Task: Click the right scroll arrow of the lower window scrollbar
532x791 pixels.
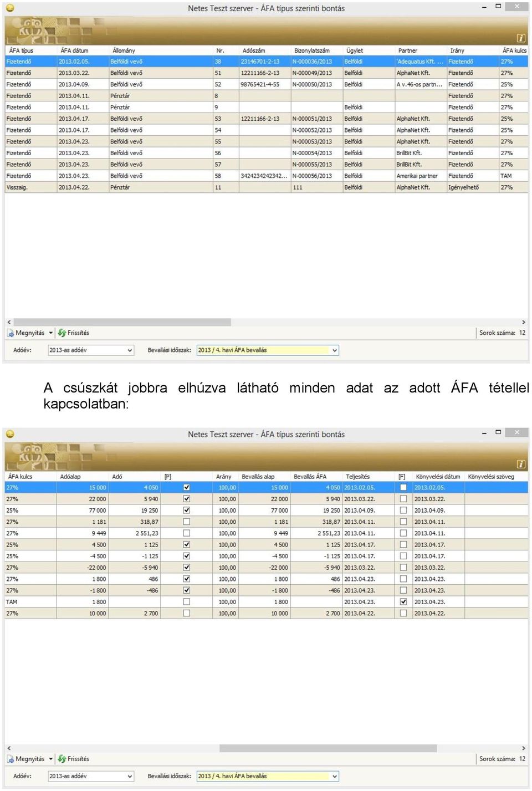Action: (524, 748)
